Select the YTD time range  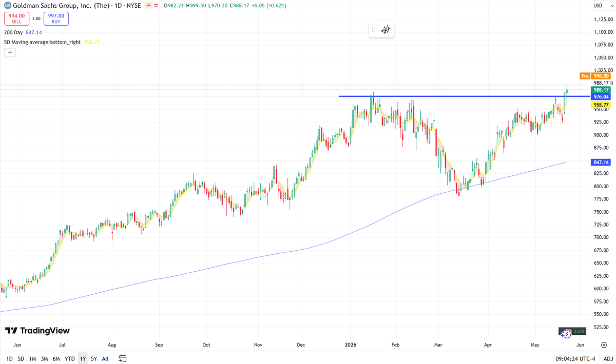[x=70, y=358]
